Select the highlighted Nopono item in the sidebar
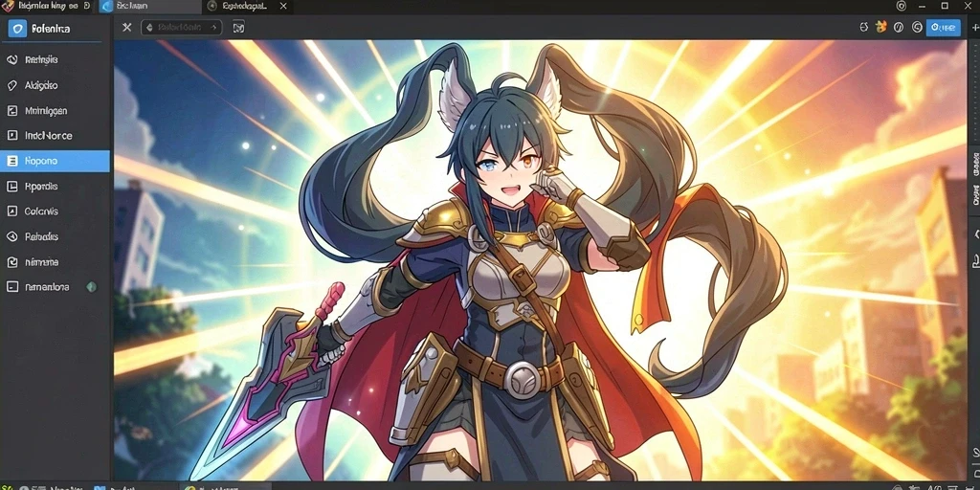Screen dimensions: 980x490 pos(55,161)
